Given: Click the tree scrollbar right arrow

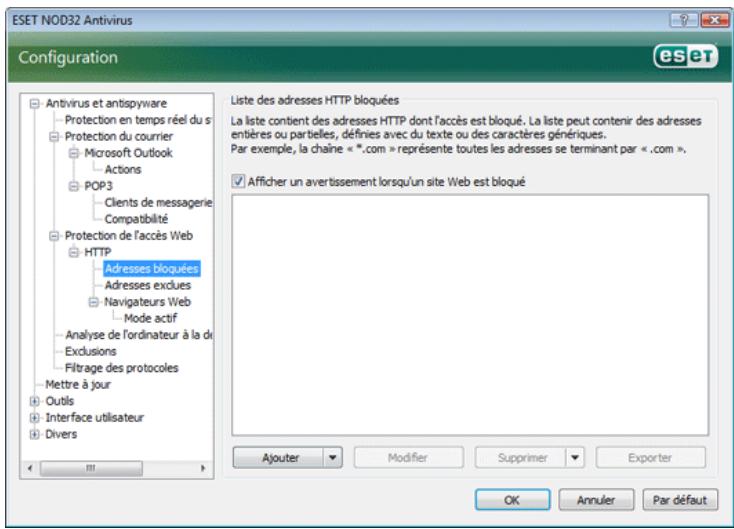Looking at the screenshot, I should point(203,468).
